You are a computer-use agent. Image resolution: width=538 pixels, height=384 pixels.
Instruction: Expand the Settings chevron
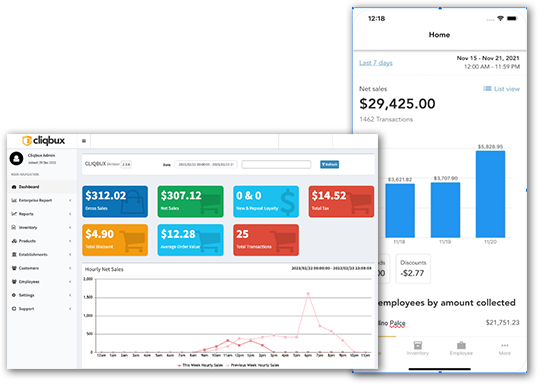70,295
